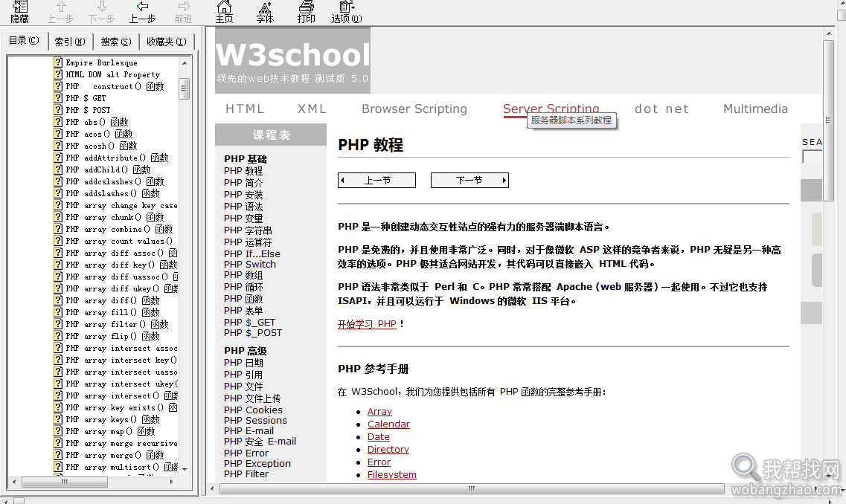Viewport: 846px width, 504px height.
Task: Click the content pane horizontal scrollbar thumb
Action: 472,488
